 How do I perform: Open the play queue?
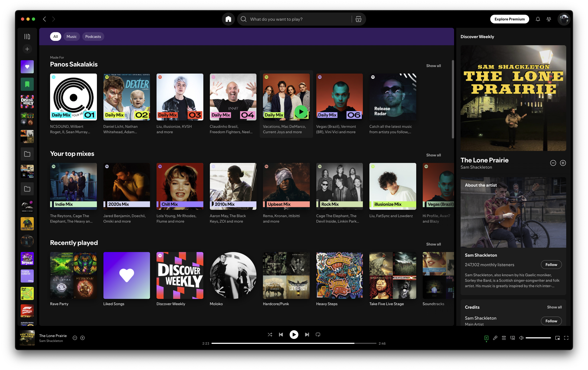tap(504, 338)
